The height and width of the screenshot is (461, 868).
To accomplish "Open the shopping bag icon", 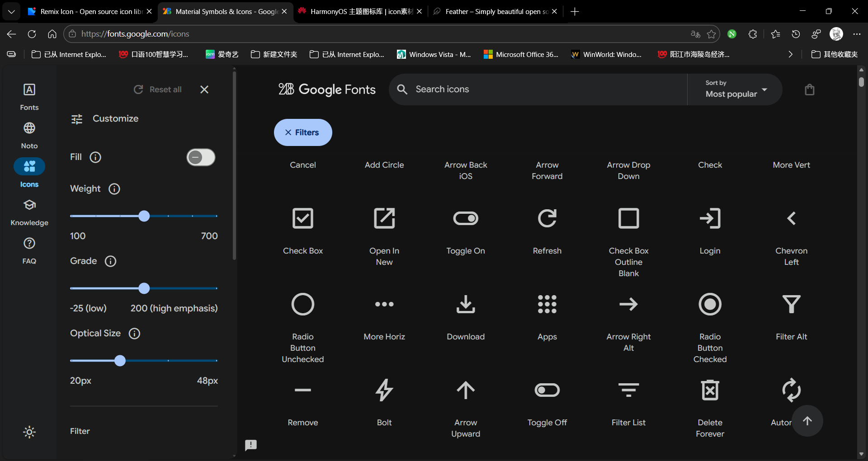I will pyautogui.click(x=809, y=89).
